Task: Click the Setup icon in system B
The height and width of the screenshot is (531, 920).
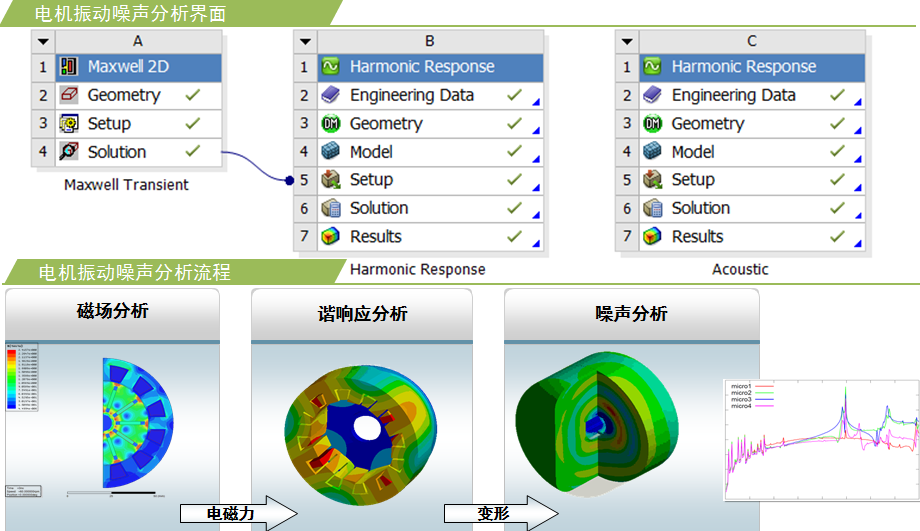Action: click(330, 180)
